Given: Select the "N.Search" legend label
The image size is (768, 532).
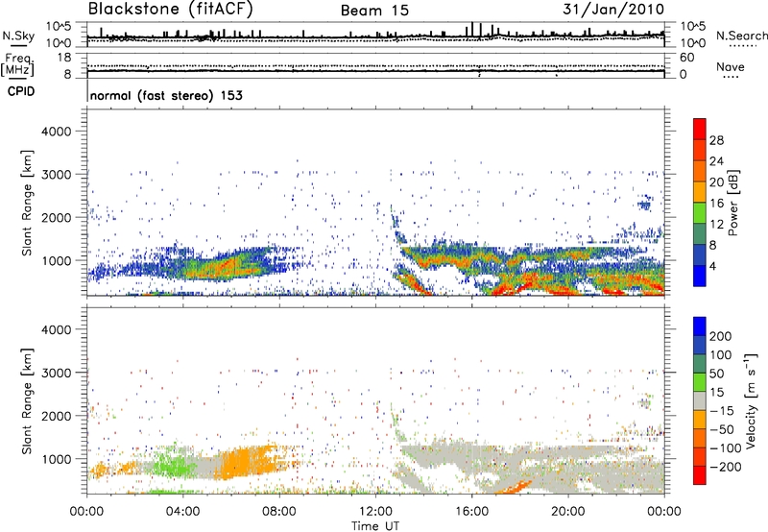Looking at the screenshot, I should coord(741,36).
